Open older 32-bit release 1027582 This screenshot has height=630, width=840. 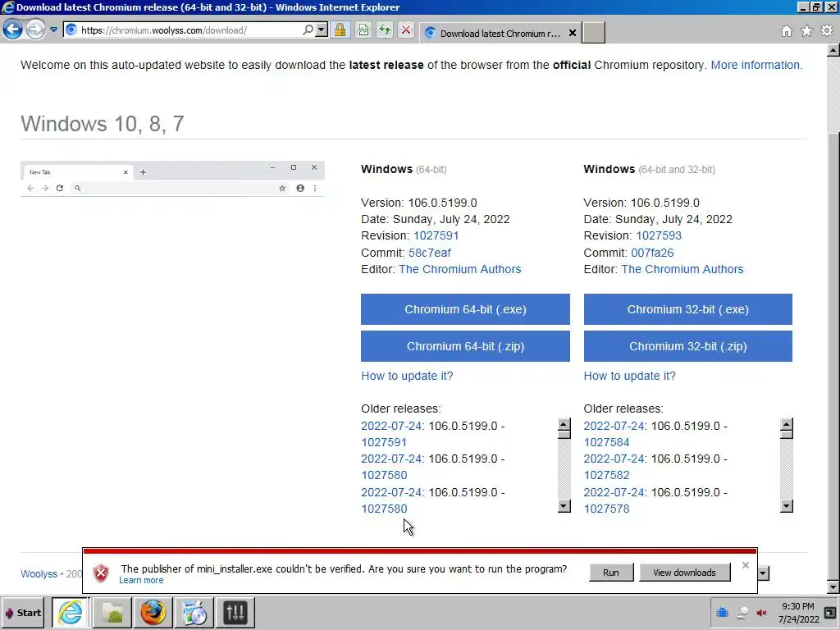click(x=606, y=475)
